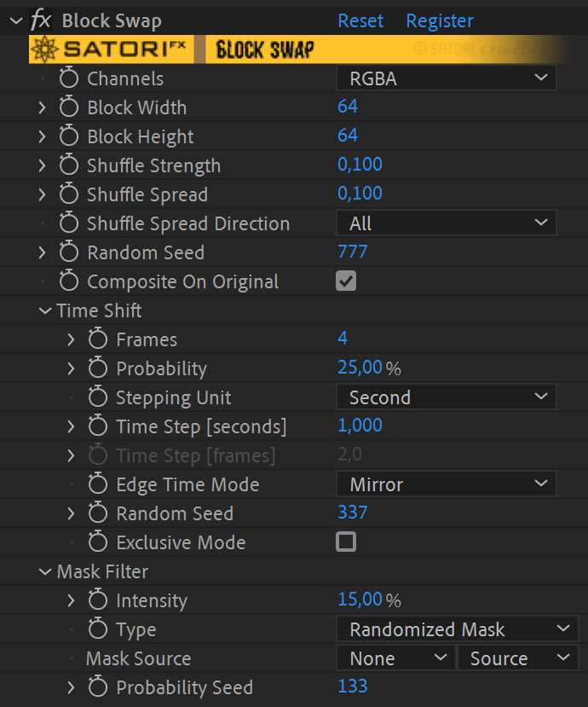This screenshot has width=588, height=707.
Task: Click the Reset link
Action: click(360, 20)
